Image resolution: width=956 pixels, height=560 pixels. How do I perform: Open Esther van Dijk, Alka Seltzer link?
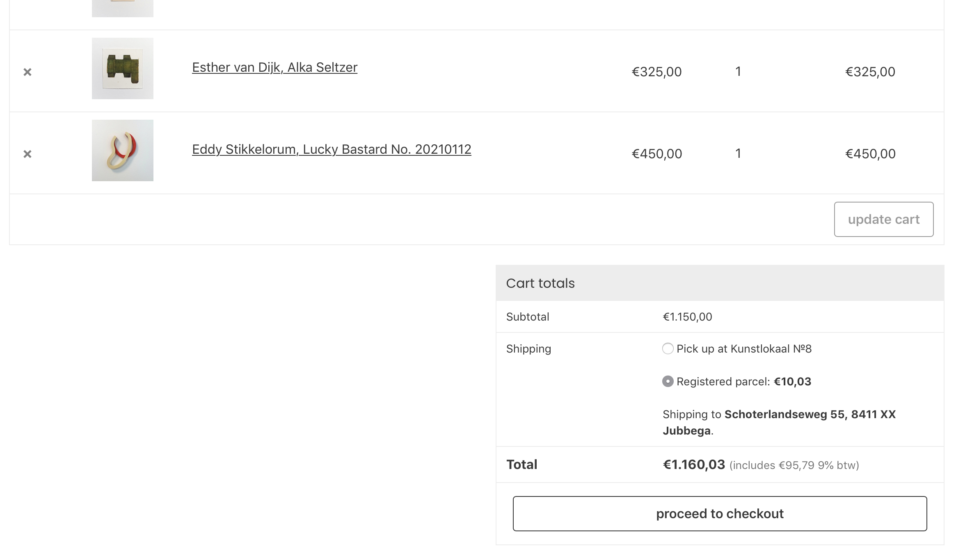point(274,67)
